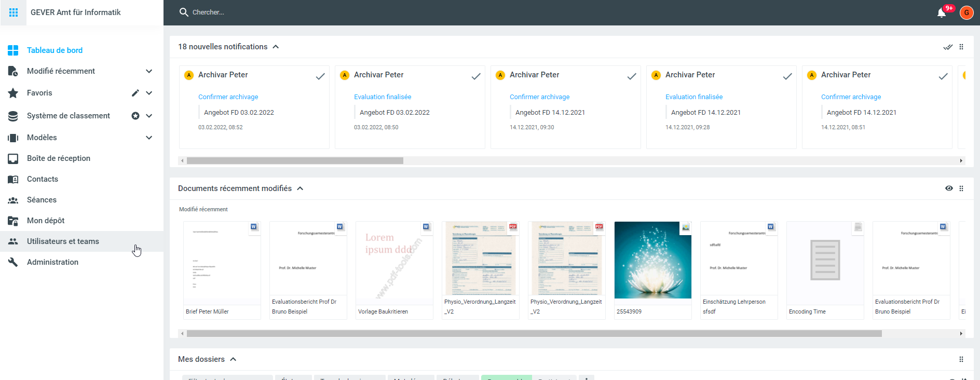
Task: Click the plus icon beside Système de classement
Action: (x=135, y=116)
